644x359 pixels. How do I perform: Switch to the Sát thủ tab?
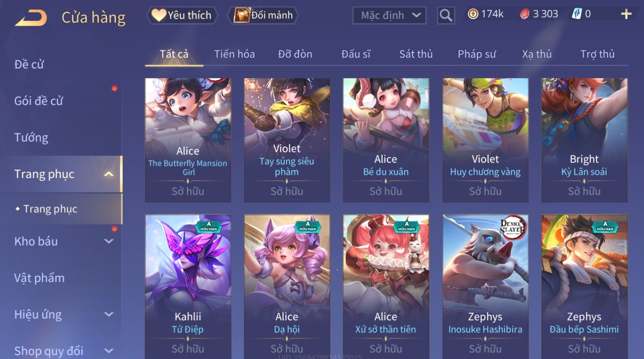(x=416, y=54)
